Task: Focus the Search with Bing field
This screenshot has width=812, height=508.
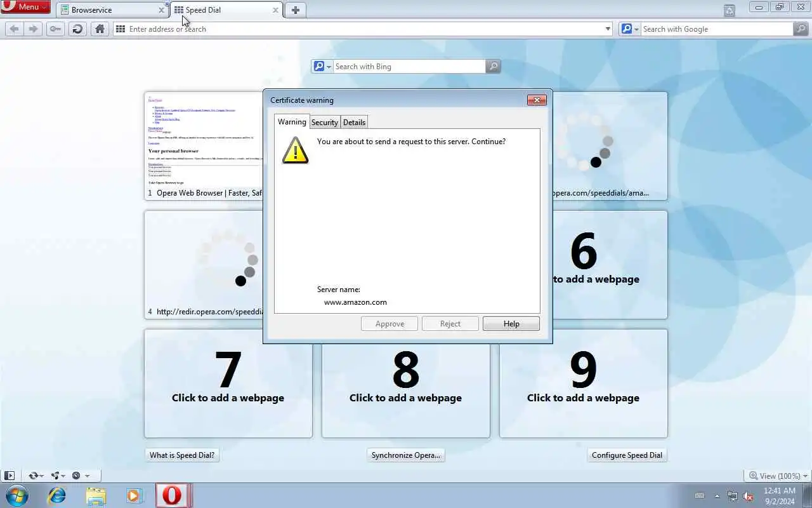Action: tap(409, 66)
